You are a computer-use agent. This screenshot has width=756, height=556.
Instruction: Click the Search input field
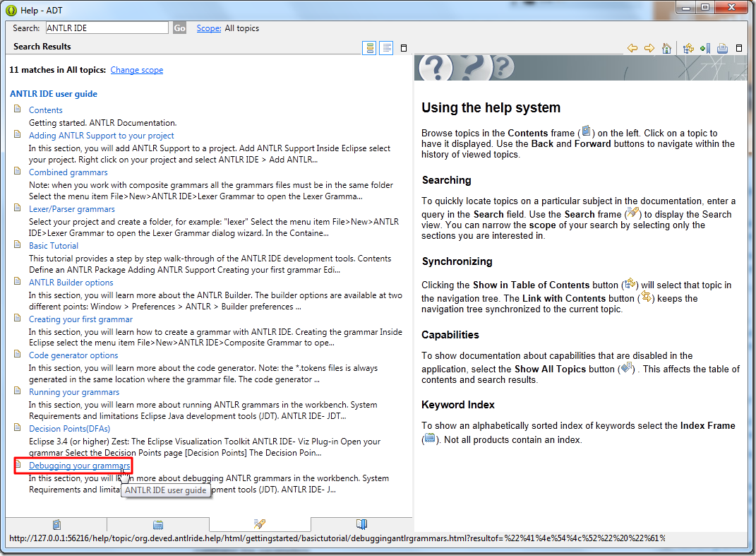(107, 28)
